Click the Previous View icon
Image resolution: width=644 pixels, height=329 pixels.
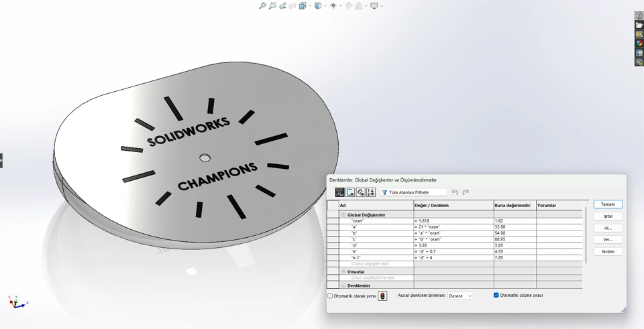click(x=282, y=6)
